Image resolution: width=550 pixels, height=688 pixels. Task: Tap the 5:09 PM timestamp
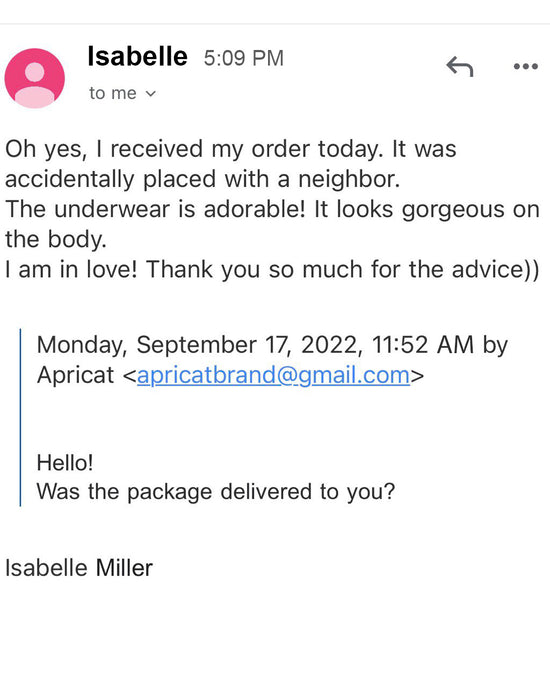point(244,58)
